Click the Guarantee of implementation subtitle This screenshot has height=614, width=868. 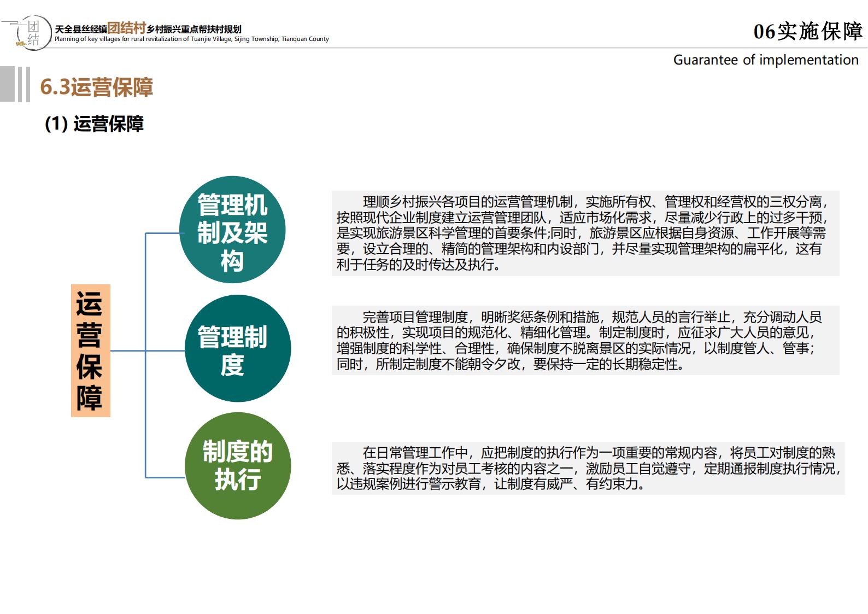point(766,60)
